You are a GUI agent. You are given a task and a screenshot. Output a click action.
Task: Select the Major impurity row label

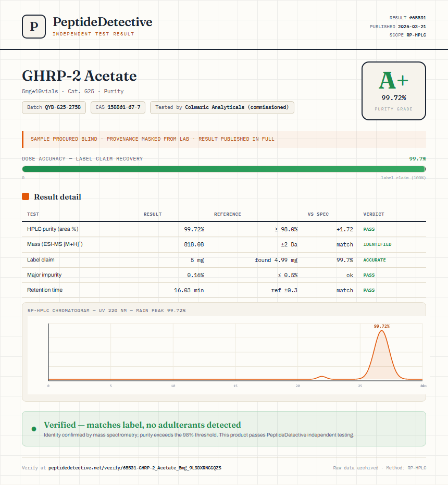[x=44, y=275]
